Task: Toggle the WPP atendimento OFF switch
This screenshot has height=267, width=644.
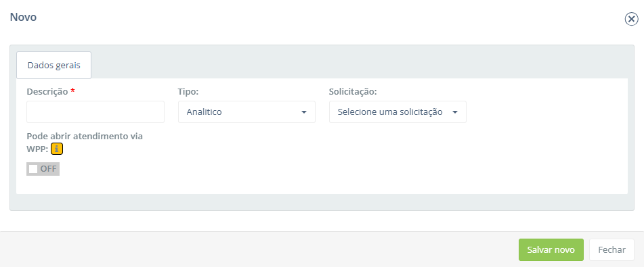Action: [x=43, y=169]
